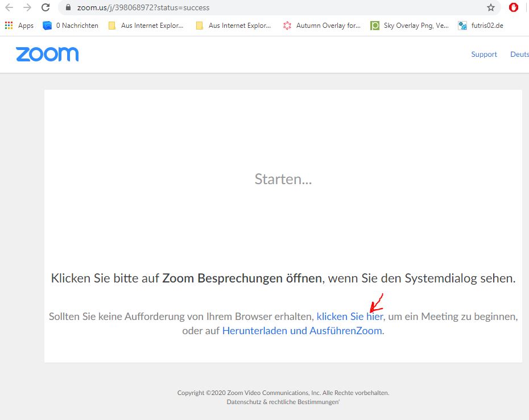Screen dimensions: 529x420
Task: Open the Sky Overlay Png bookmark
Action: pyautogui.click(x=410, y=26)
